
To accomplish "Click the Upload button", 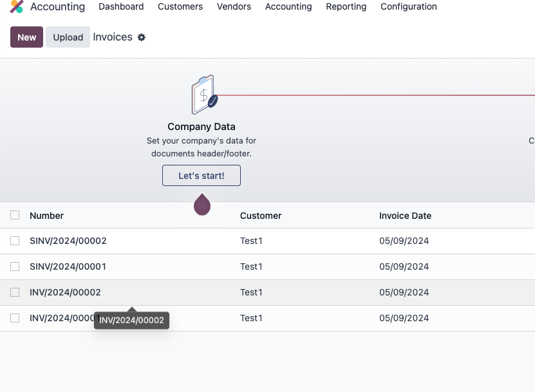I will tap(68, 37).
